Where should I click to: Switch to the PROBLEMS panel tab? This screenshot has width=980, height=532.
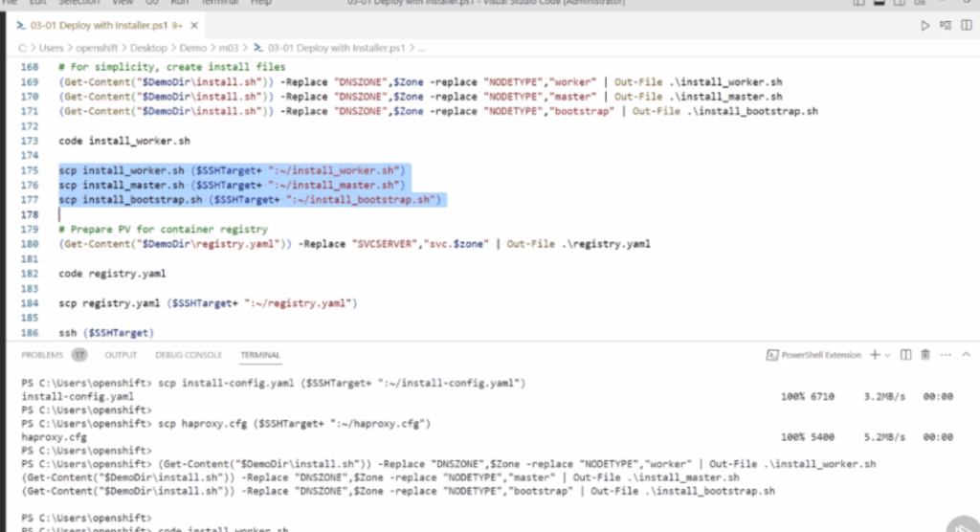click(x=42, y=355)
